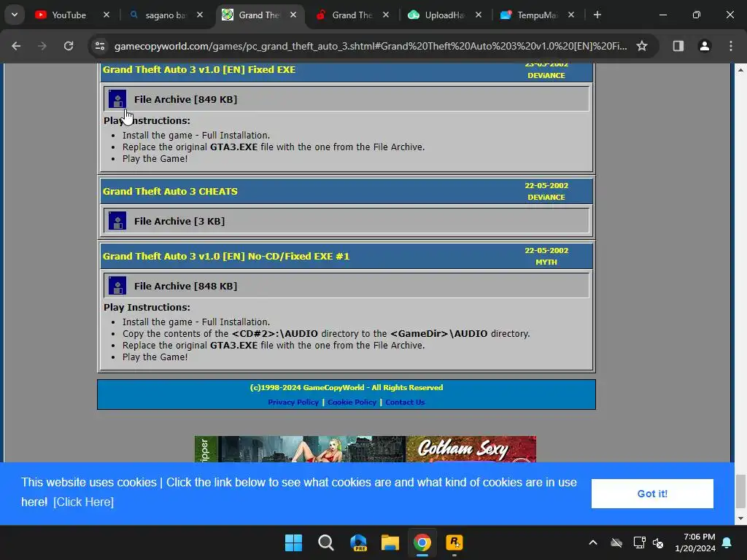Image resolution: width=747 pixels, height=560 pixels.
Task: Open Windows taskbar search
Action: click(326, 542)
